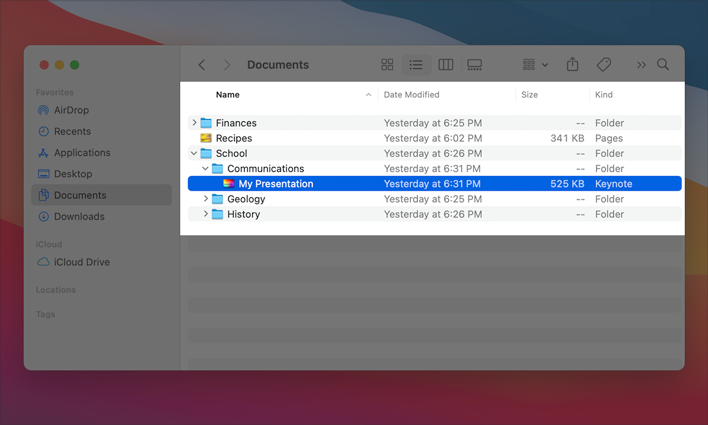Viewport: 708px width, 425px height.
Task: Click the iCloud sidebar heading
Action: click(49, 244)
